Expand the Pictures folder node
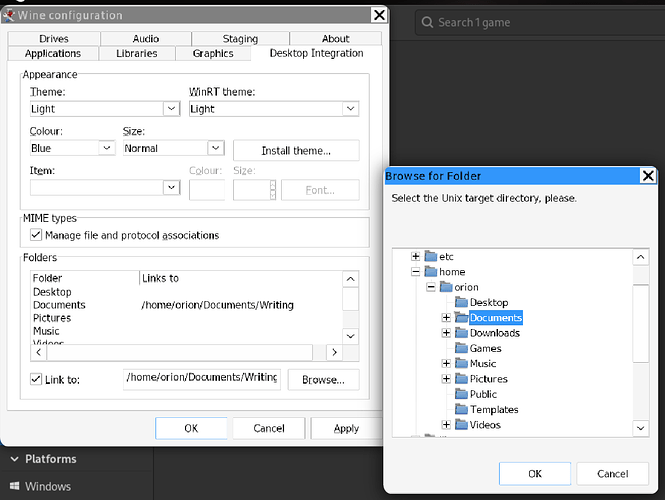 click(x=446, y=378)
